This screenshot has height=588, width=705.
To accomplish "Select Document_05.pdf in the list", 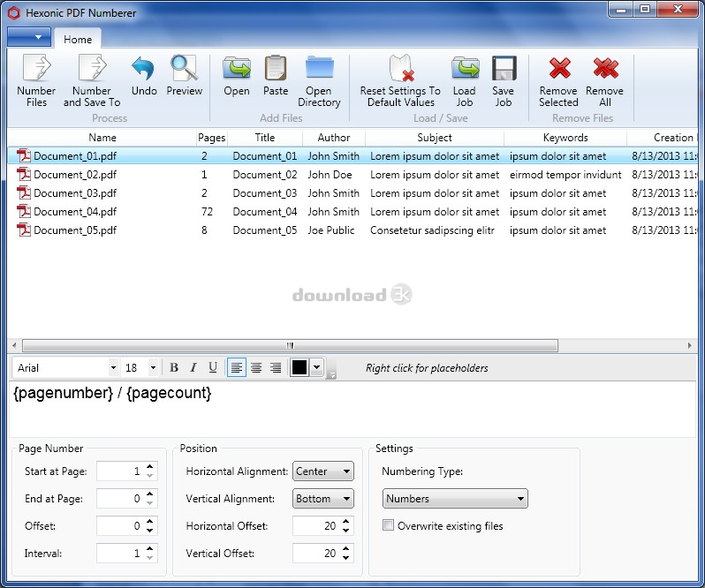I will (x=352, y=230).
